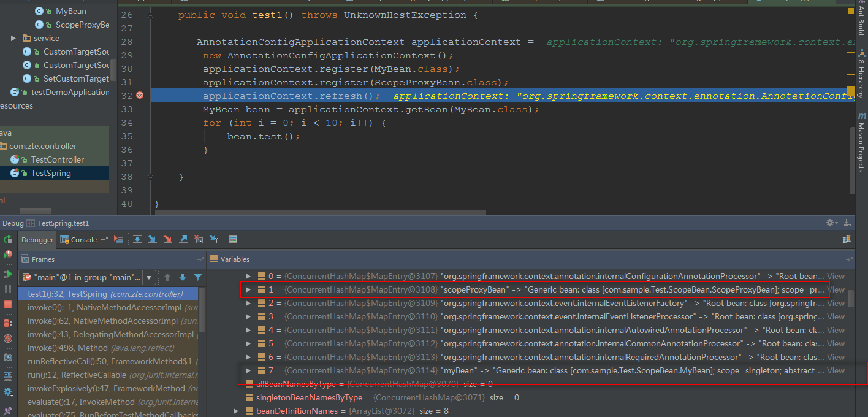The width and height of the screenshot is (868, 417).
Task: Toggle the frames filter funnel icon
Action: [198, 277]
